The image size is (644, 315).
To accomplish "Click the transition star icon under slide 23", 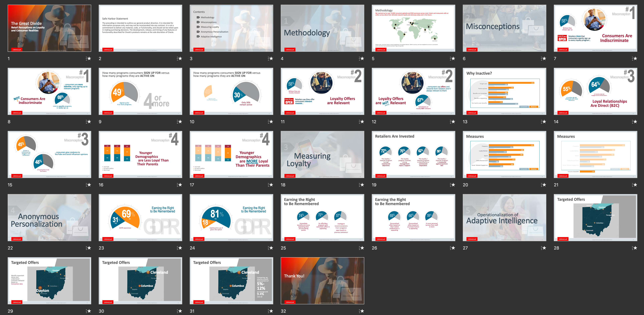I will click(x=180, y=248).
